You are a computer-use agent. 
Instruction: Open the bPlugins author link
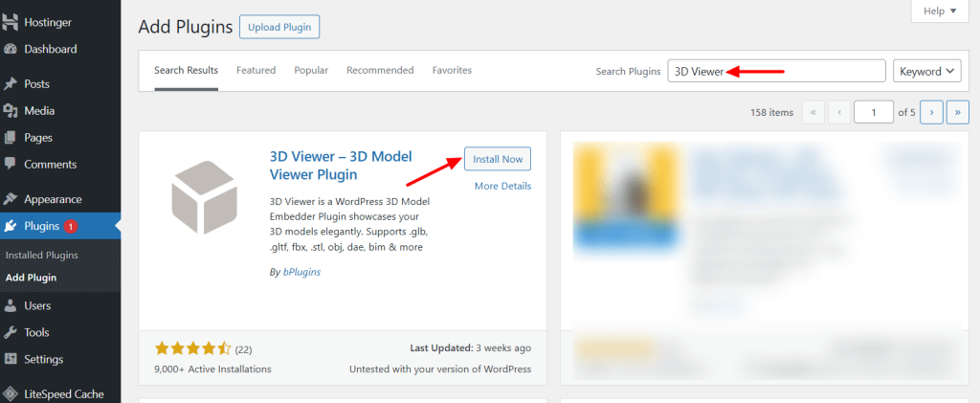[x=301, y=273]
